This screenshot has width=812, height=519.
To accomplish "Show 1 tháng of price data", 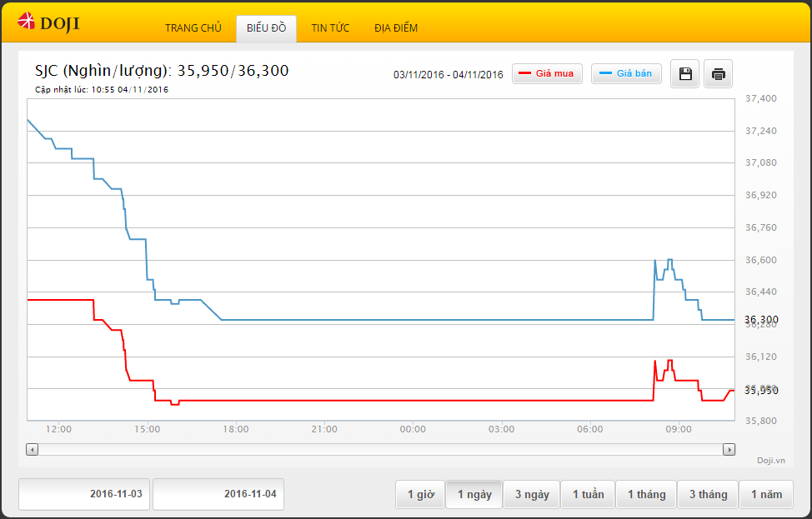I will (646, 495).
